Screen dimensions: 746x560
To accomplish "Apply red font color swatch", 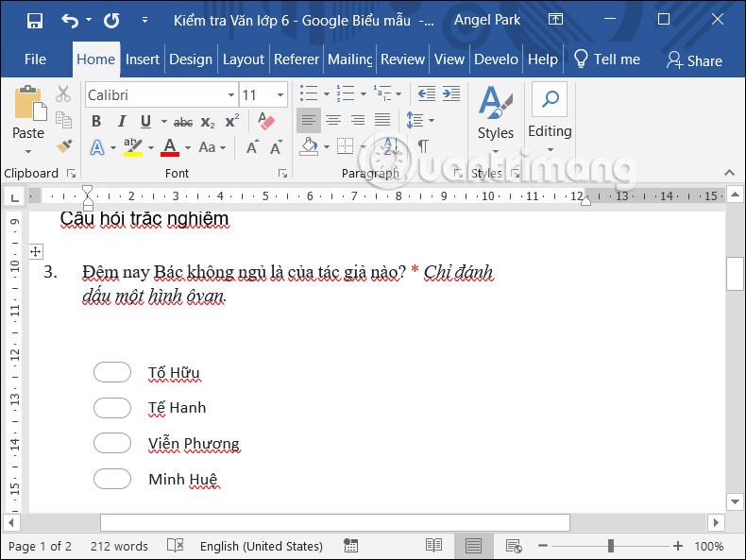I will pos(170,147).
